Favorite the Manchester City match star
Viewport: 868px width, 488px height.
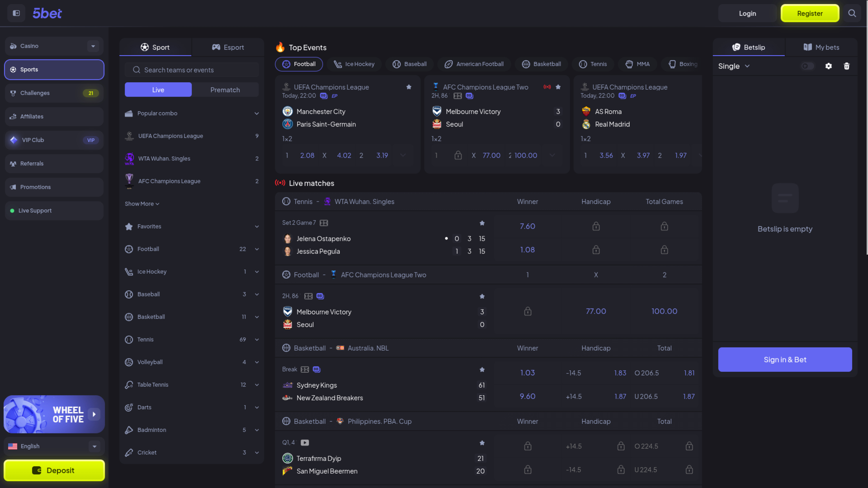(409, 87)
